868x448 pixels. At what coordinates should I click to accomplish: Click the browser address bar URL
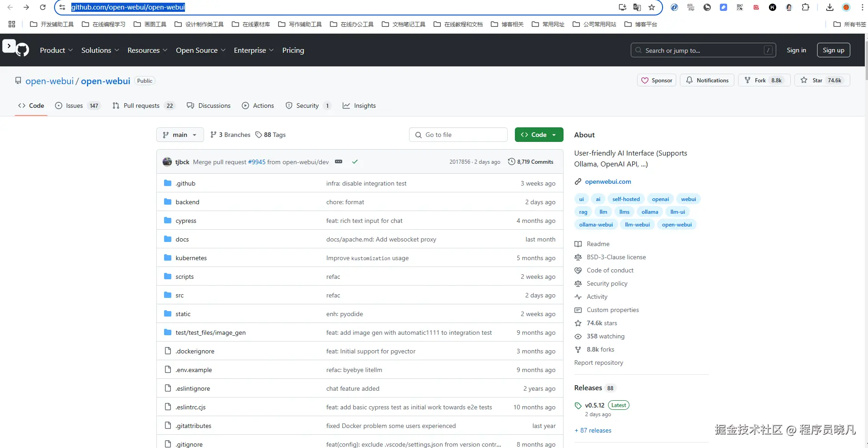tap(128, 7)
